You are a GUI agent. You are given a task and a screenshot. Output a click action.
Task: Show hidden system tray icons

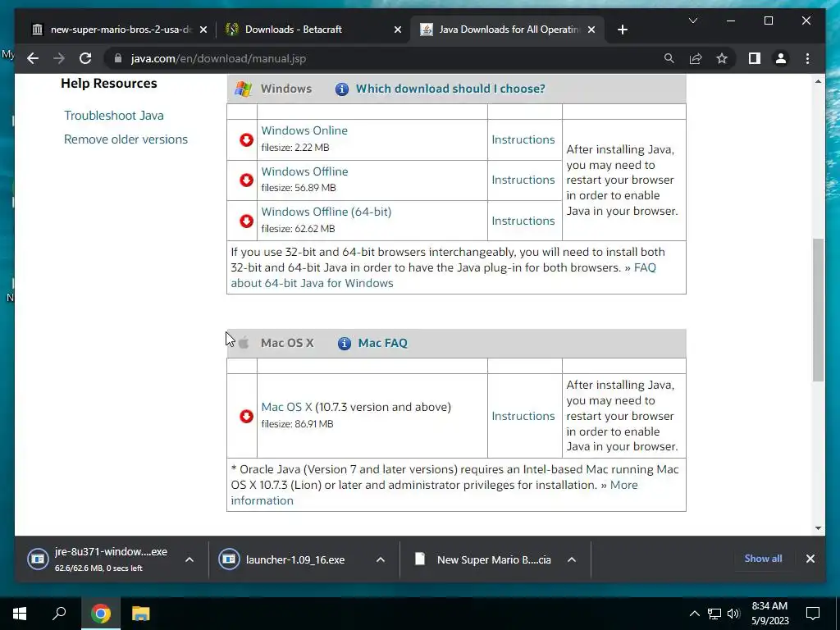coord(694,614)
